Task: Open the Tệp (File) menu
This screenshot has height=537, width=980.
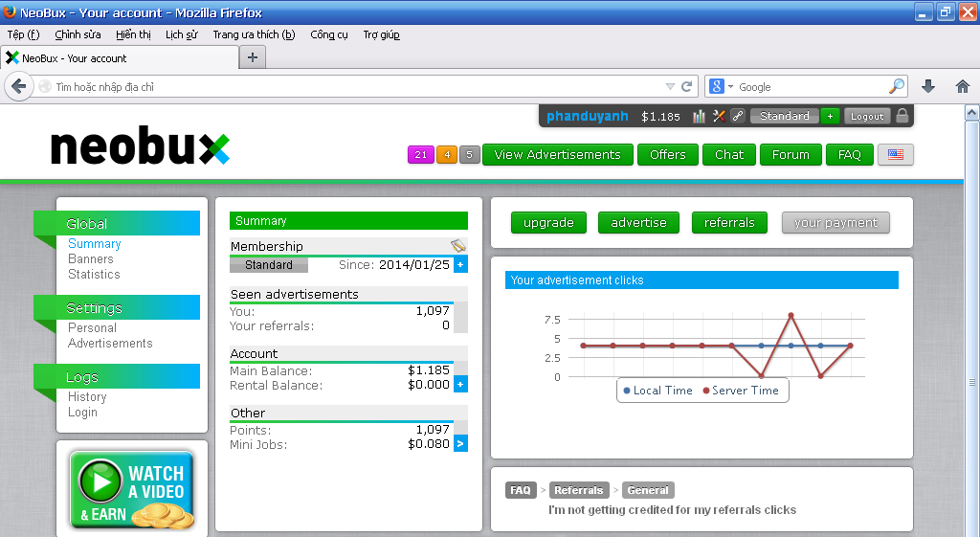Action: [23, 34]
